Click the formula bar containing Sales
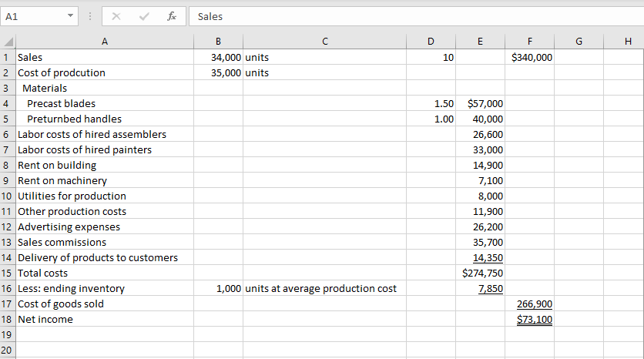 [416, 16]
